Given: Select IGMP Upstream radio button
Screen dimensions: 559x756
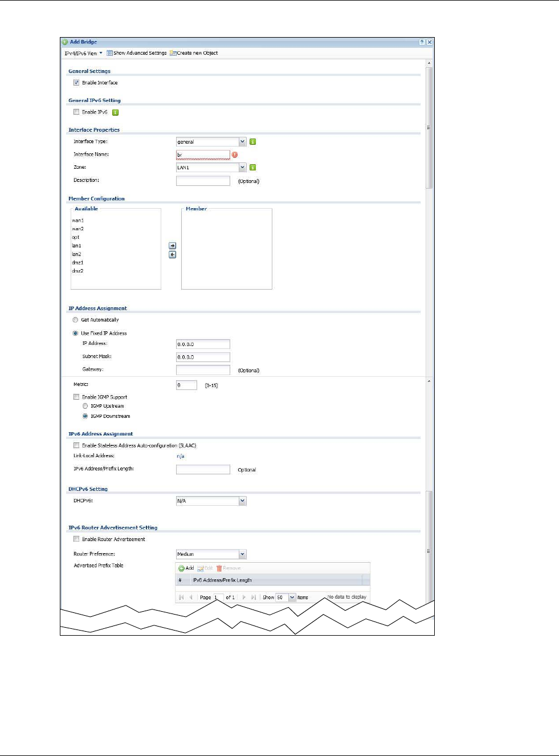Looking at the screenshot, I should (85, 406).
